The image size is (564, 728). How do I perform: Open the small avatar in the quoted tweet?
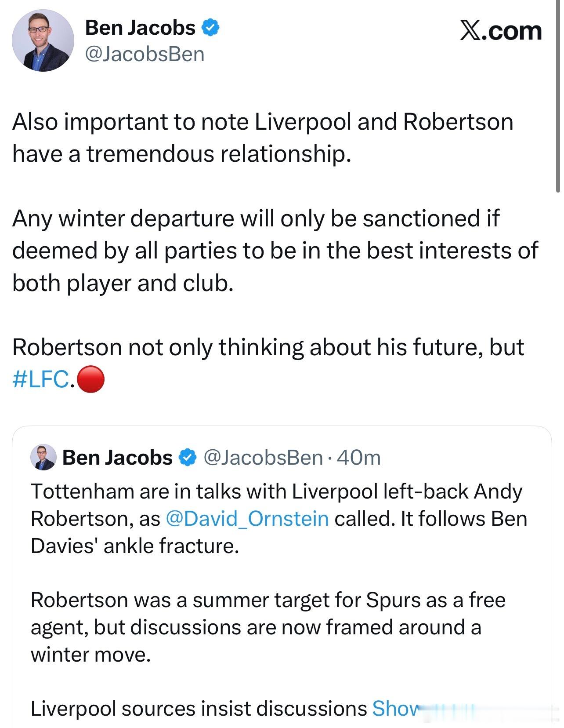pos(43,457)
